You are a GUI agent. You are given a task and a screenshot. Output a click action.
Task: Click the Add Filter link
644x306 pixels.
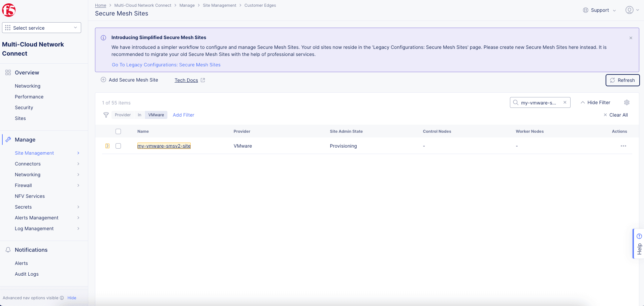(184, 115)
